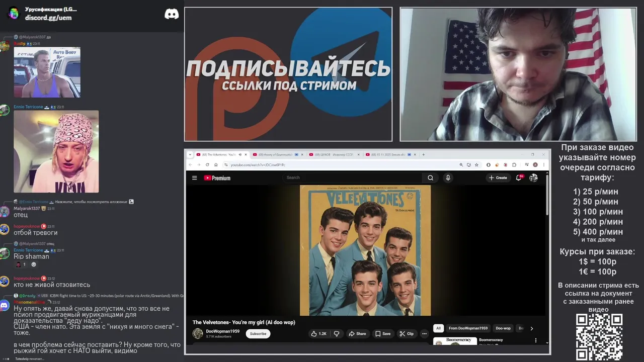Add reaction smiley under Rip shaman

(34, 264)
